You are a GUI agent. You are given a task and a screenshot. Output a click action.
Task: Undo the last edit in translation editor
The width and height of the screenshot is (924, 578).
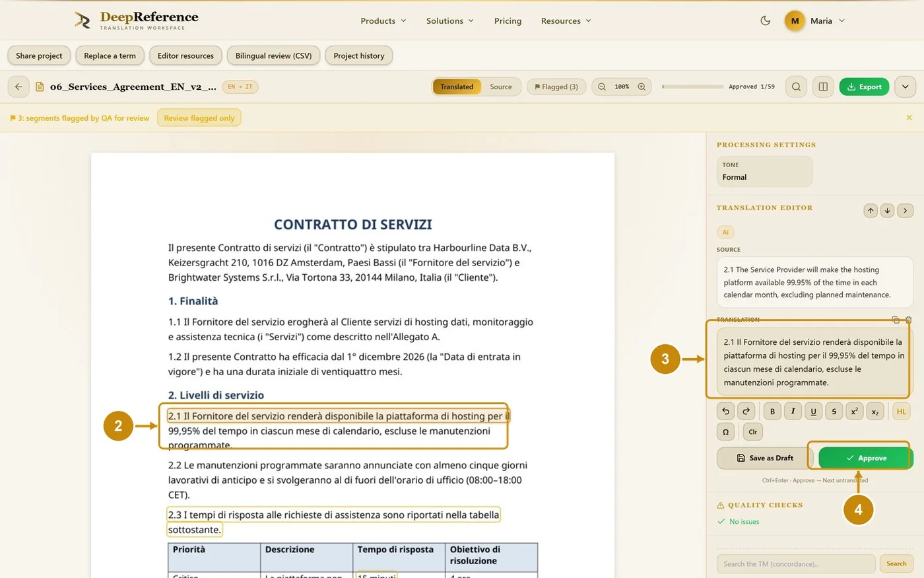(x=725, y=412)
